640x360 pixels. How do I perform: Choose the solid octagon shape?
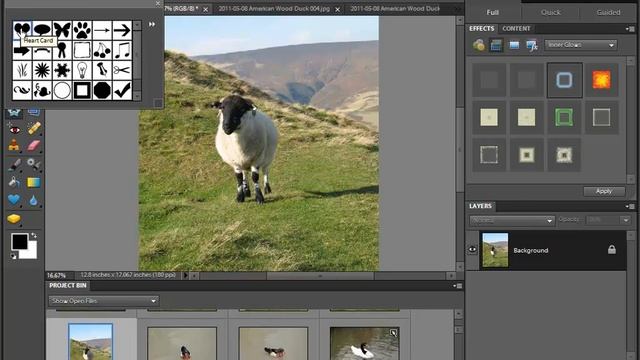point(102,90)
